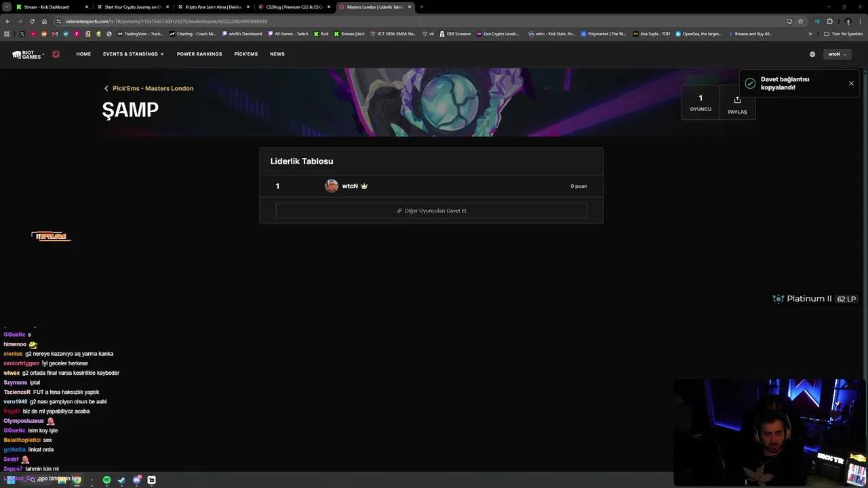Expand the EVENTS & STANDINGS dropdown
The height and width of the screenshot is (488, 868).
point(134,54)
